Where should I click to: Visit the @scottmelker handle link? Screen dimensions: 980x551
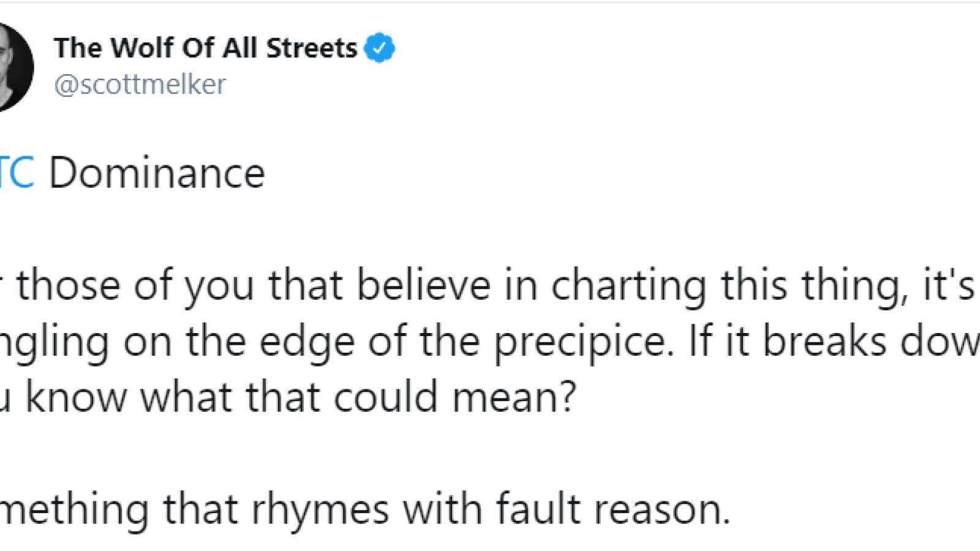(x=140, y=84)
